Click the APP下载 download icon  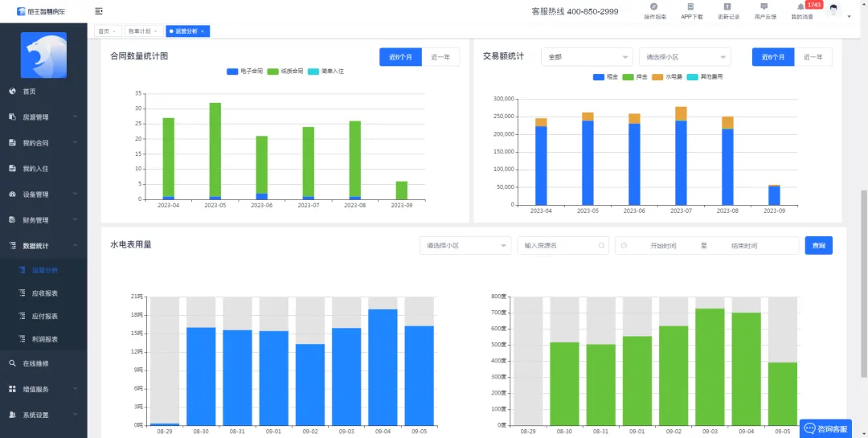(x=691, y=7)
